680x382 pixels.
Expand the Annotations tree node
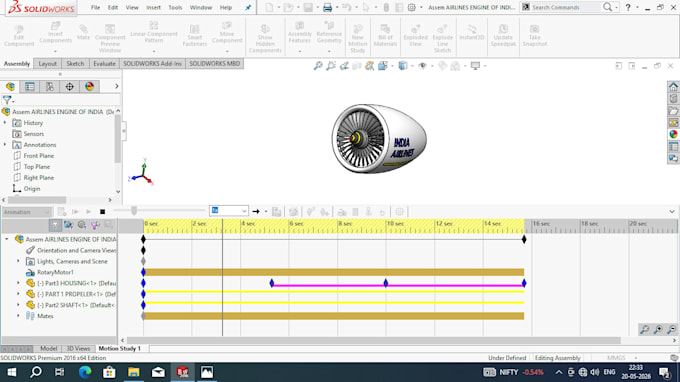(5, 144)
